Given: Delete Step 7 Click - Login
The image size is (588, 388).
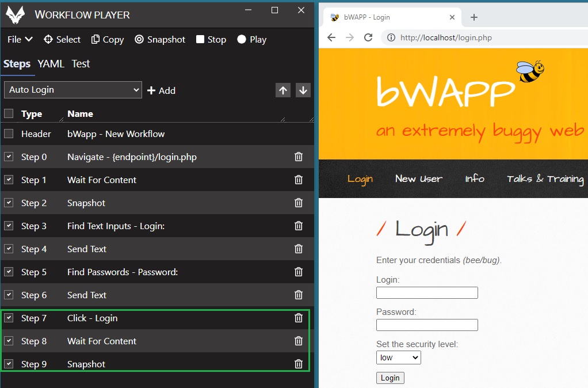Looking at the screenshot, I should (x=299, y=318).
